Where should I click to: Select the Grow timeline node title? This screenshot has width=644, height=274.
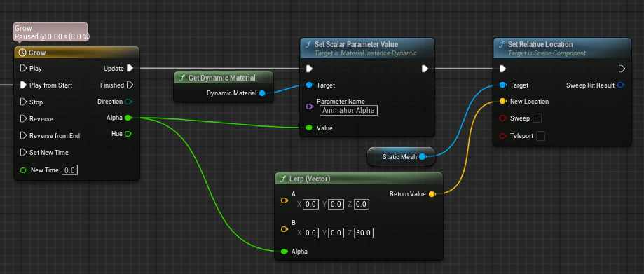point(37,53)
